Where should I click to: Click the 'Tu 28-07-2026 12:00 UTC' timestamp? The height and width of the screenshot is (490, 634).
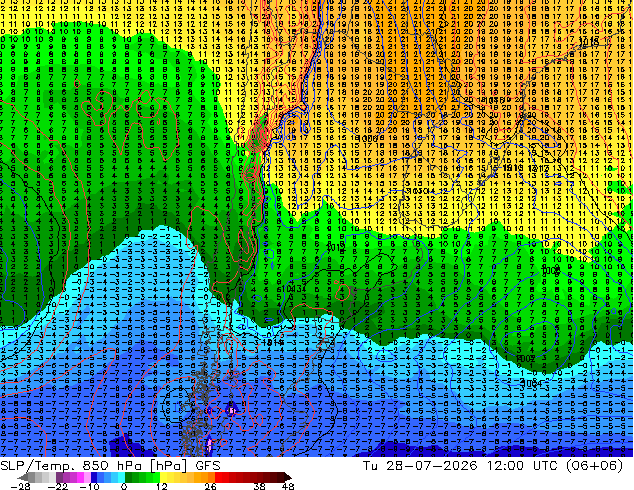pos(460,466)
